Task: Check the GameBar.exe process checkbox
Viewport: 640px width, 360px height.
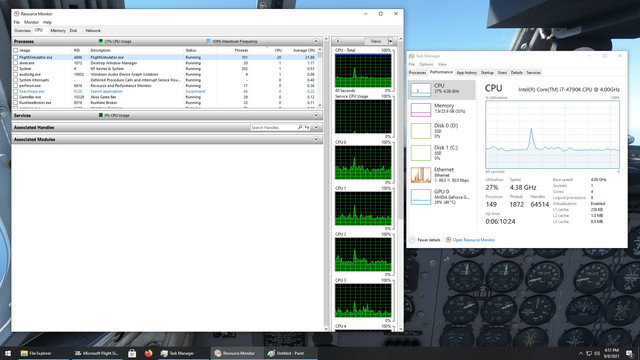Action: [x=16, y=97]
